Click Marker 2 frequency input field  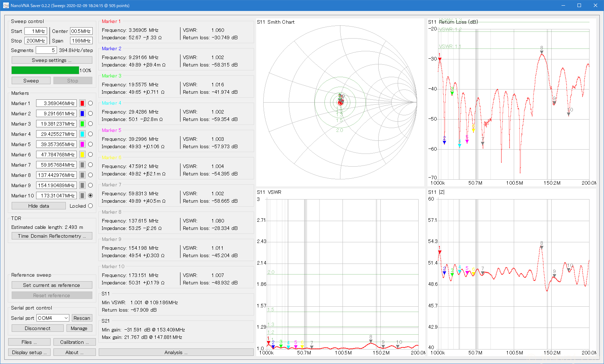(56, 114)
